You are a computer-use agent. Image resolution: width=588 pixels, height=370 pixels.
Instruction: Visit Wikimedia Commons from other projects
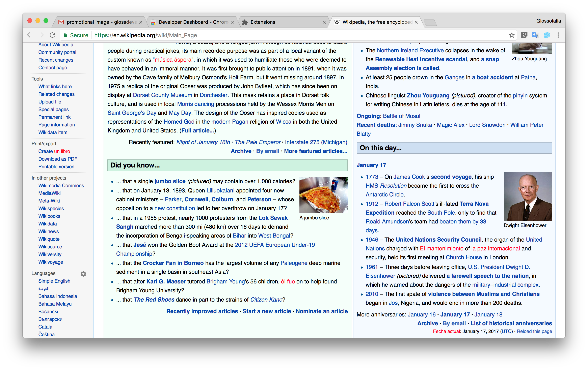pyautogui.click(x=61, y=186)
